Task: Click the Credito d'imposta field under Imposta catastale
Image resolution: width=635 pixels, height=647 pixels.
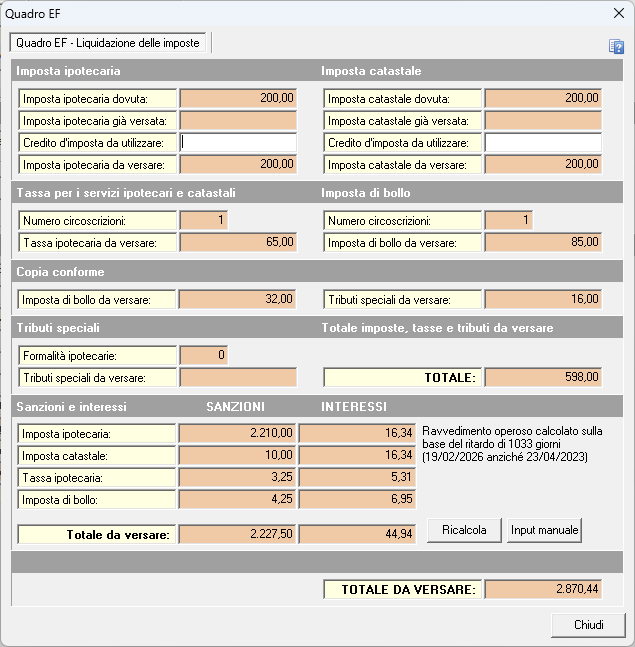Action: click(x=543, y=142)
